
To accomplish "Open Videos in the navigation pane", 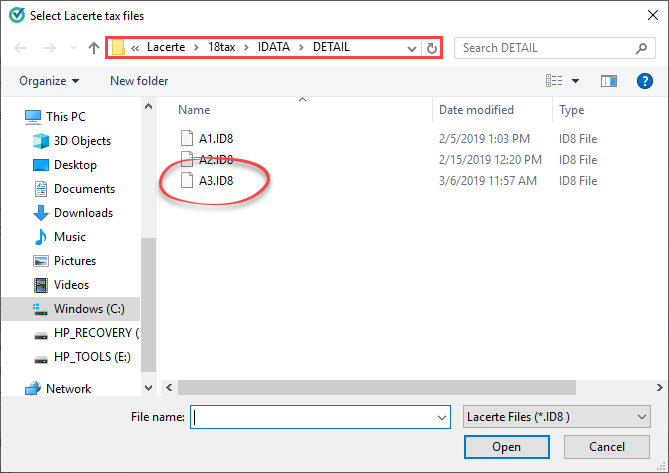I will click(71, 284).
